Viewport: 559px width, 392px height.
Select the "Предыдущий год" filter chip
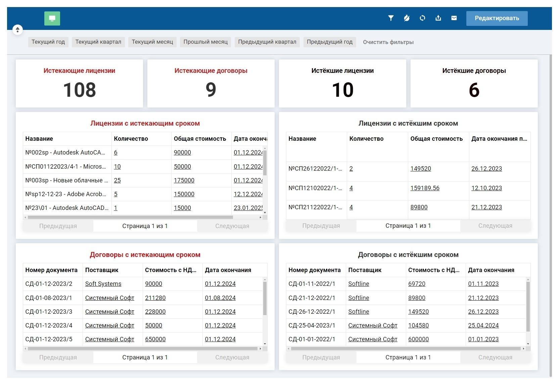pyautogui.click(x=329, y=42)
